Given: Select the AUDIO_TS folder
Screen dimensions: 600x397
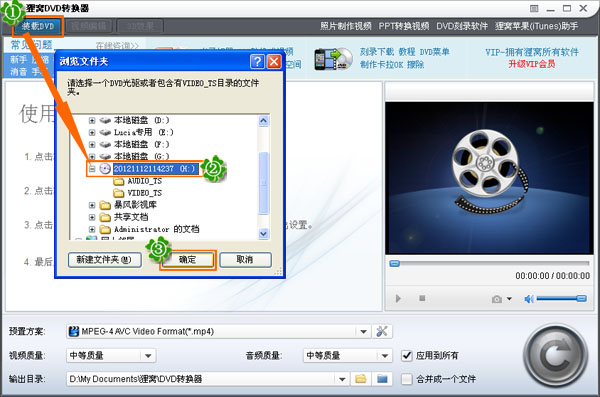Looking at the screenshot, I should click(144, 181).
